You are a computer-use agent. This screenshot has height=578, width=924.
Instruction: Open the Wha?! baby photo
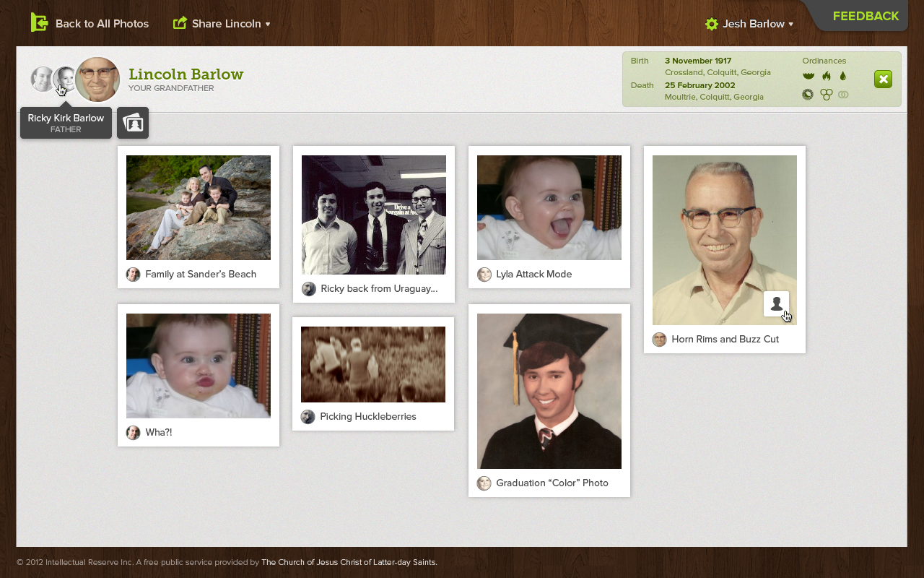point(199,366)
